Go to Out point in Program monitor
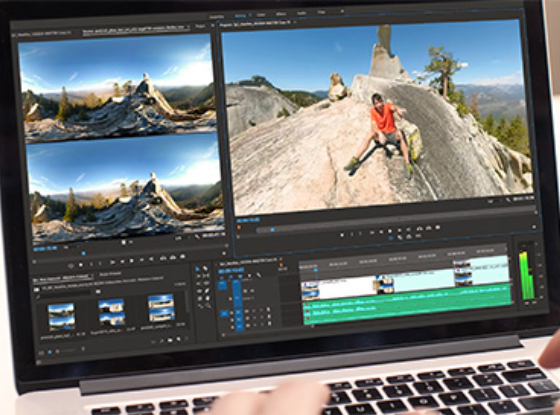Image resolution: width=560 pixels, height=415 pixels. [409, 230]
